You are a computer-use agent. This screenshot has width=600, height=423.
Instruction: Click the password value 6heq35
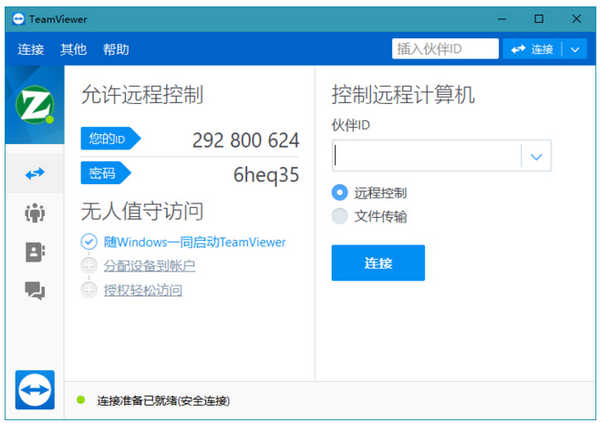(266, 175)
